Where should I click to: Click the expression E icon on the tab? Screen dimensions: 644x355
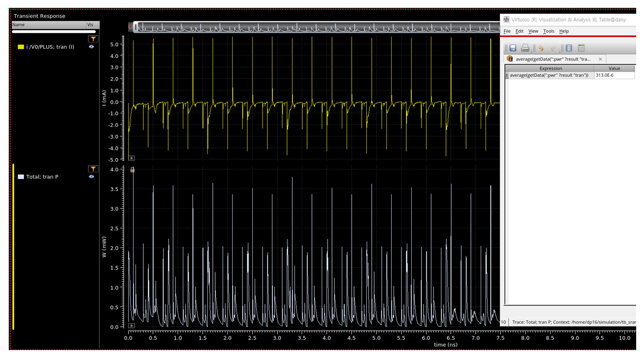(x=511, y=59)
